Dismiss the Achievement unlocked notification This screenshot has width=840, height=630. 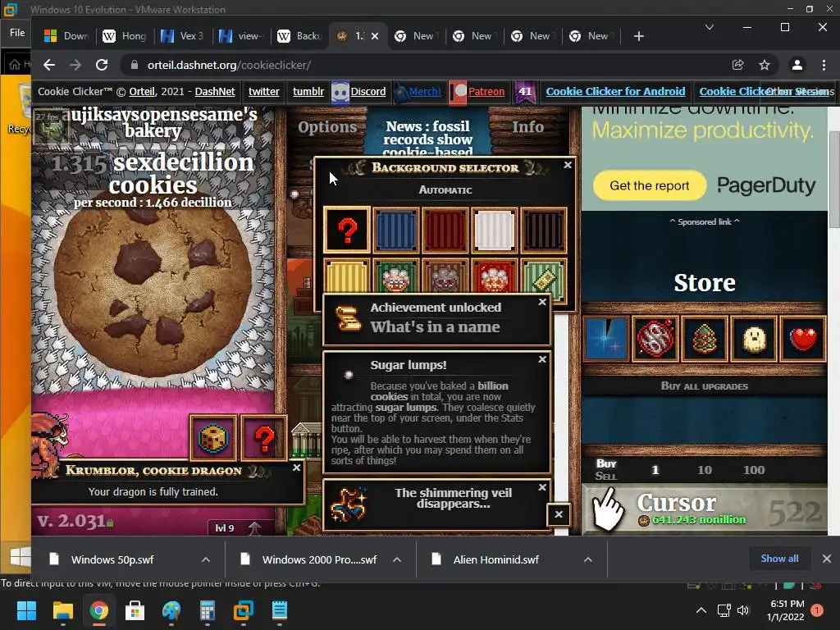[x=542, y=302]
